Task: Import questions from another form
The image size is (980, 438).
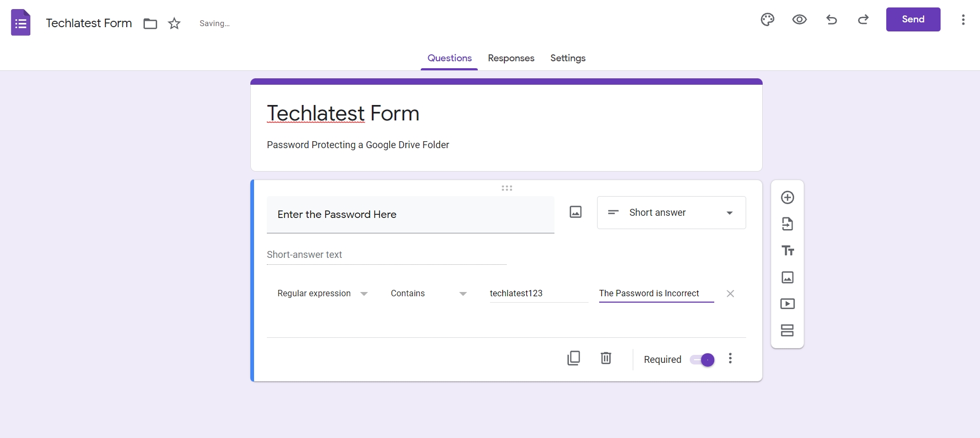Action: click(788, 224)
